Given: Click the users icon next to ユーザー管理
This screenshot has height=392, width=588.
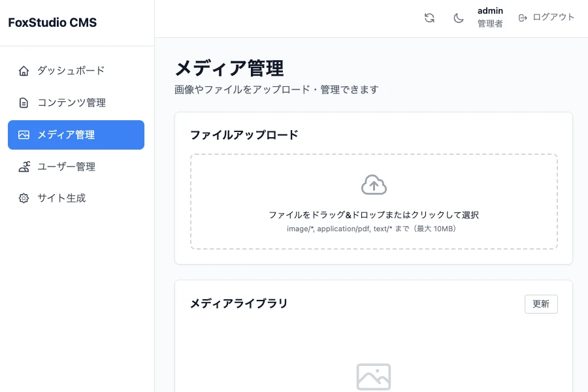Looking at the screenshot, I should tap(24, 167).
